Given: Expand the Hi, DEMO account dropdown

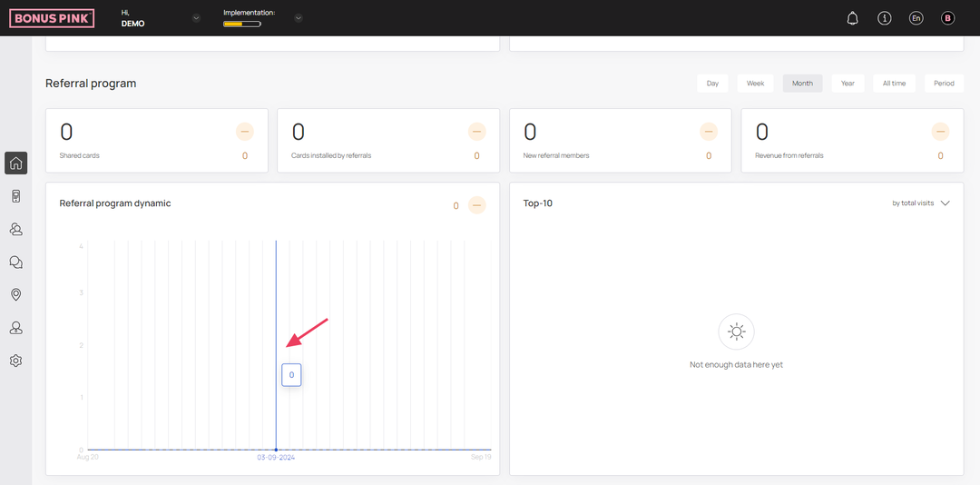Looking at the screenshot, I should (x=196, y=18).
